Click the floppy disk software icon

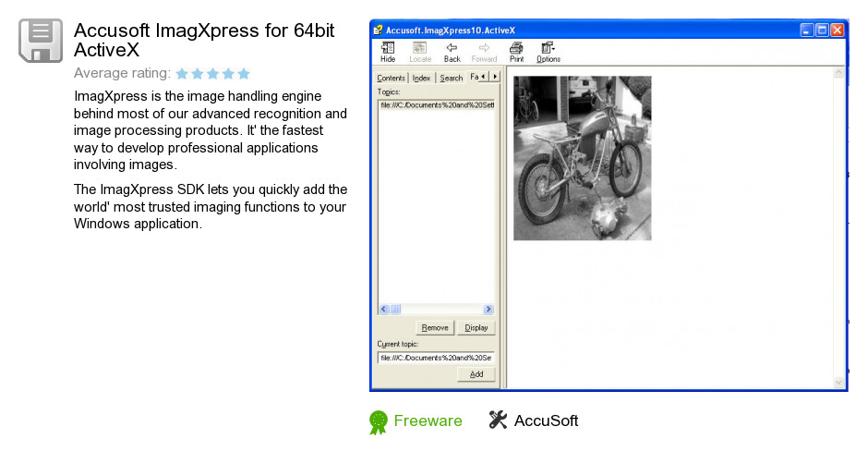pos(41,41)
